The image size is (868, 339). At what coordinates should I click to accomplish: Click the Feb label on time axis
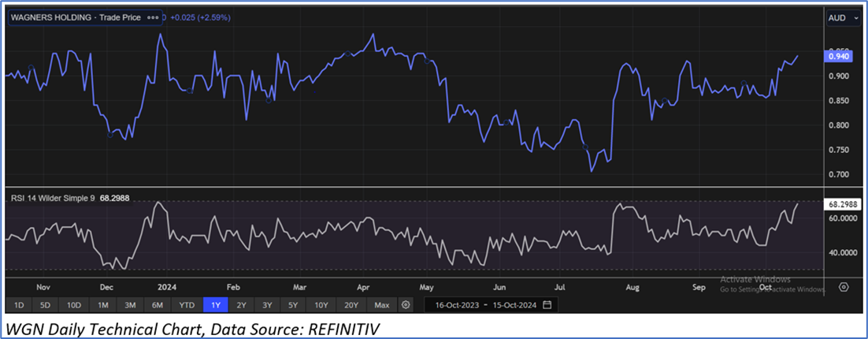point(234,288)
